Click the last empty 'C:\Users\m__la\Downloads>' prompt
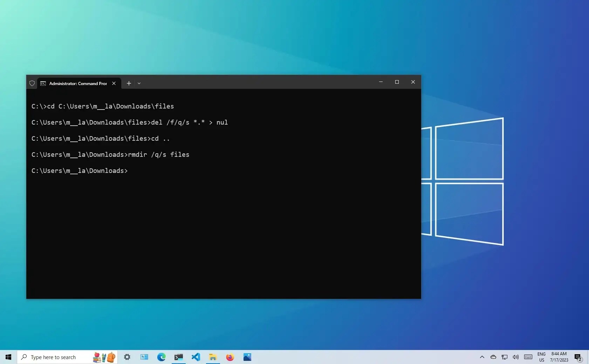 click(x=80, y=171)
